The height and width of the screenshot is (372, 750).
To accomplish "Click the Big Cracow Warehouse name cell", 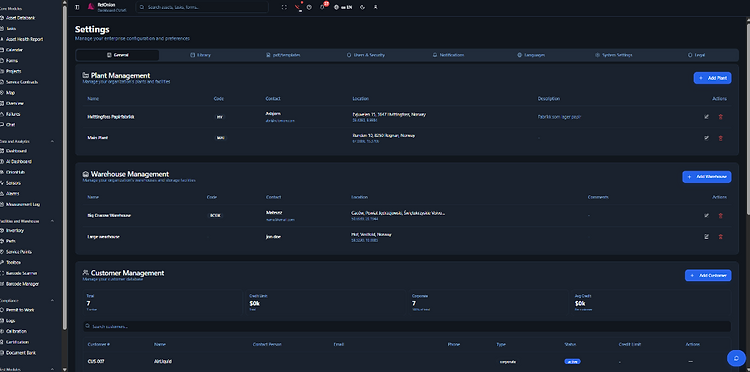I will pos(109,216).
